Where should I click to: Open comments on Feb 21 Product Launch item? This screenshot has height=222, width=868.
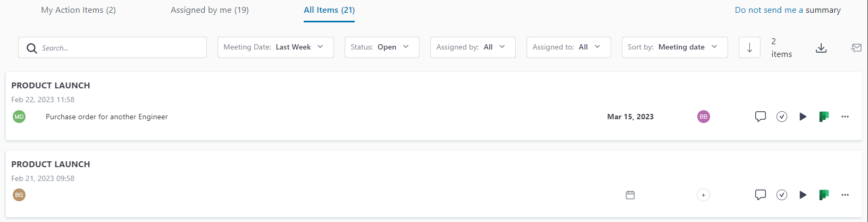[760, 195]
